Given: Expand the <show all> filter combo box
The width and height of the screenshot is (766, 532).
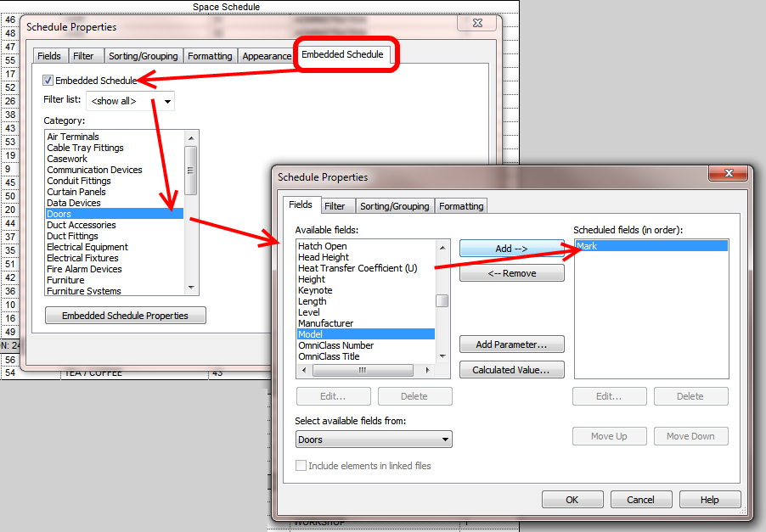Looking at the screenshot, I should pos(167,100).
